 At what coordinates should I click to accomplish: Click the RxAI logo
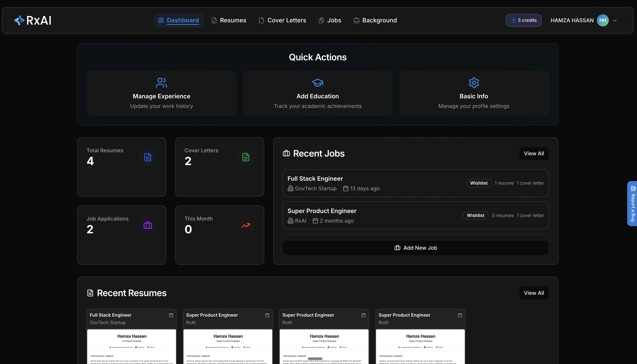33,20
